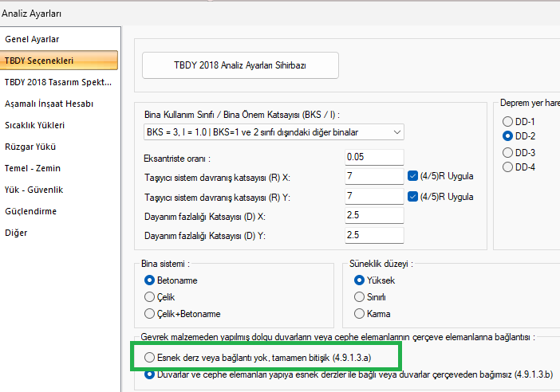Select Diğer in the sidebar

(16, 233)
